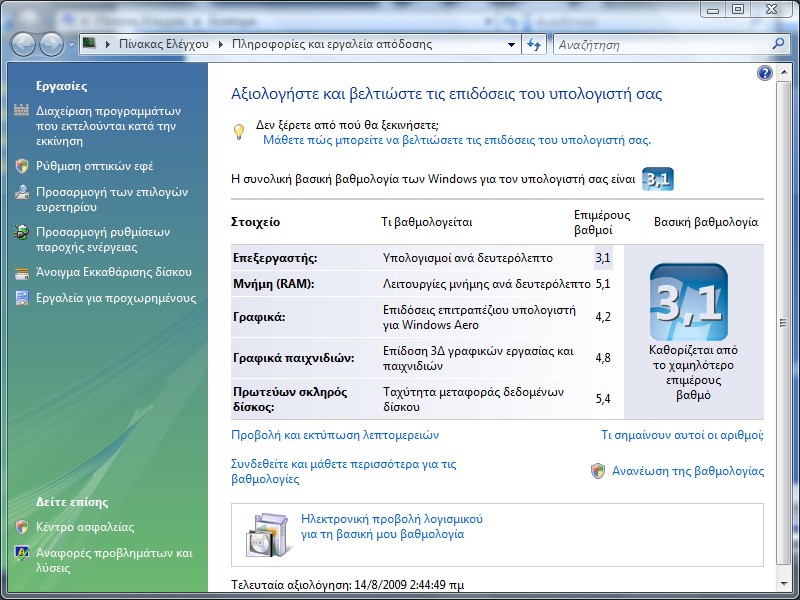
Task: Open the address bar history dropdown
Action: (x=511, y=45)
